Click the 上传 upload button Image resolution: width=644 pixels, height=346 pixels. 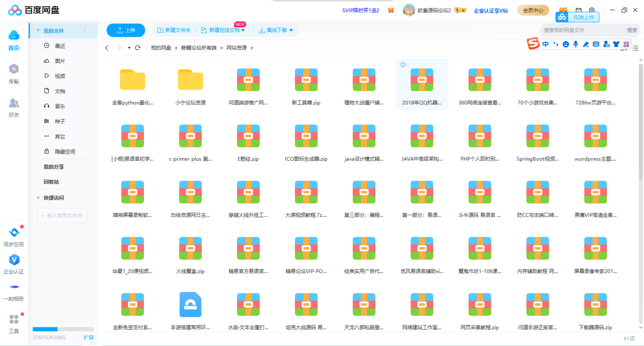click(126, 30)
